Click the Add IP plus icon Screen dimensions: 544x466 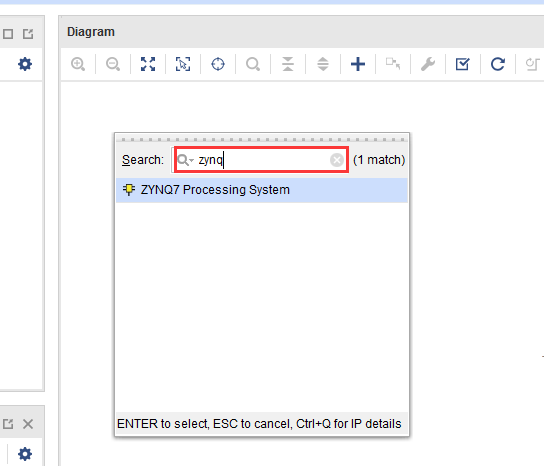pyautogui.click(x=358, y=64)
